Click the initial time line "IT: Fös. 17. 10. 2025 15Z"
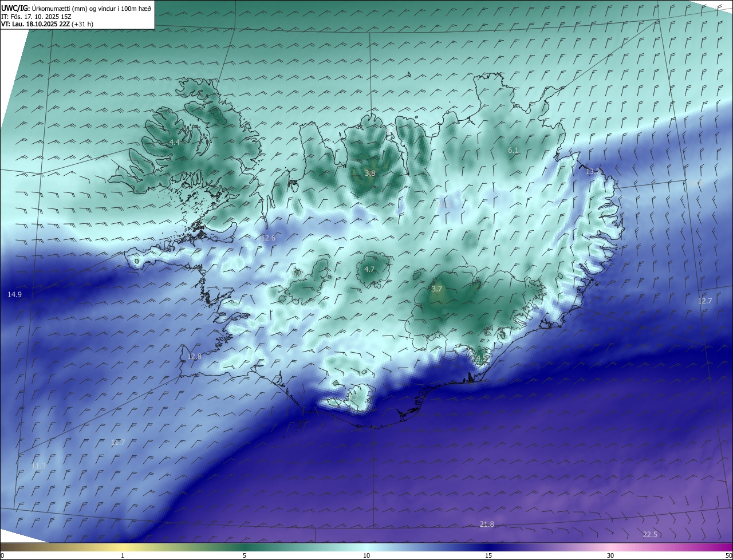733x560 pixels. (36, 16)
